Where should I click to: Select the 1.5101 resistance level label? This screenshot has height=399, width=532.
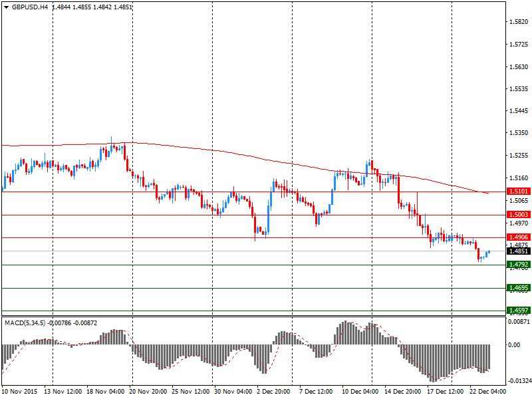click(x=518, y=192)
